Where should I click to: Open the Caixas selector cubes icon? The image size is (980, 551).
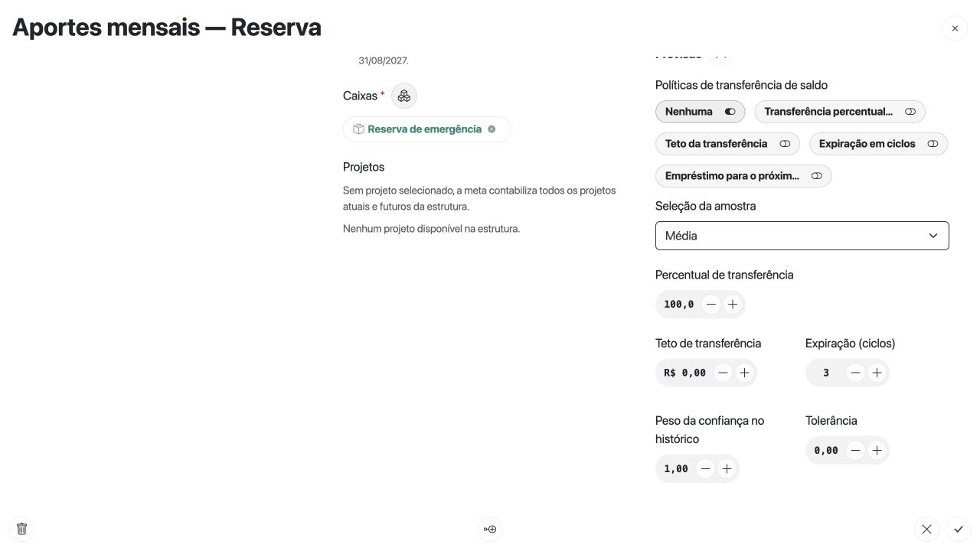[x=404, y=96]
